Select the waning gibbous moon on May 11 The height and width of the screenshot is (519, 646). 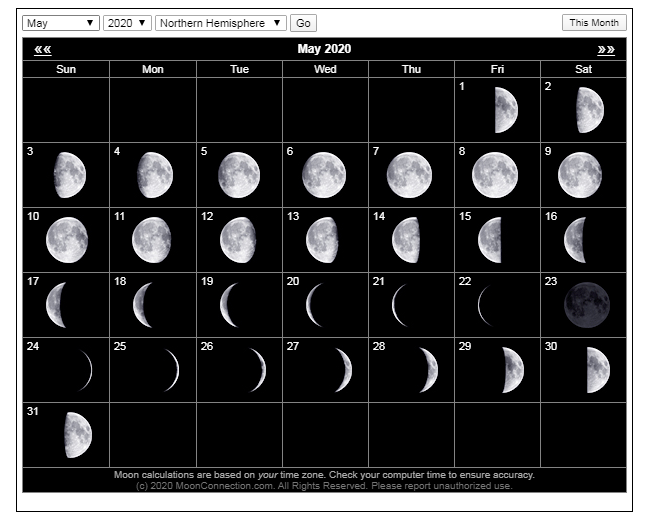(x=152, y=240)
